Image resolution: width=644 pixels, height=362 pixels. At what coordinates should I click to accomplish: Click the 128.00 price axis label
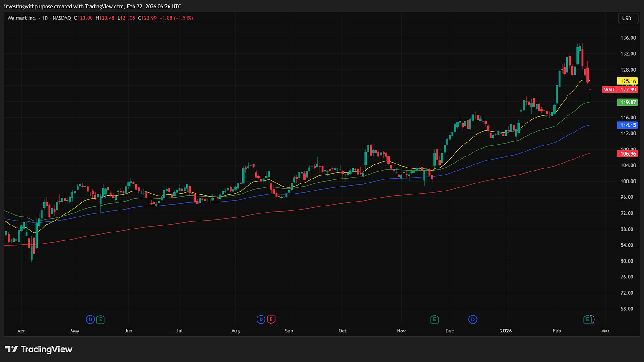[628, 70]
